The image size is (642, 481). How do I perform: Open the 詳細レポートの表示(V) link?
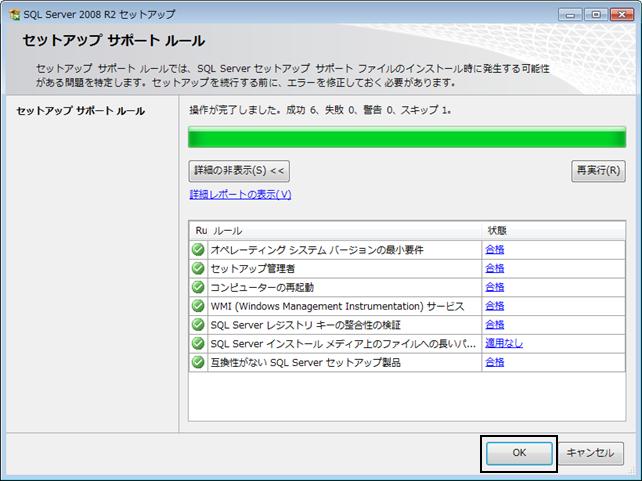pos(240,194)
